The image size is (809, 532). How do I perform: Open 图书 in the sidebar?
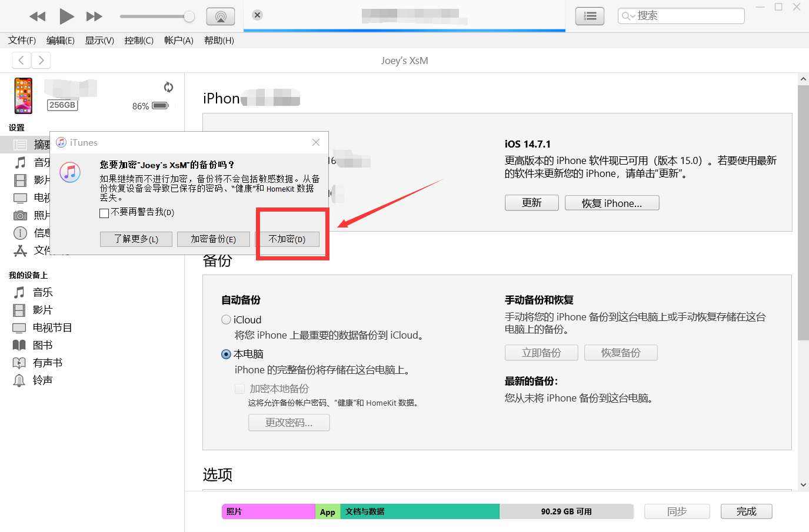(42, 345)
